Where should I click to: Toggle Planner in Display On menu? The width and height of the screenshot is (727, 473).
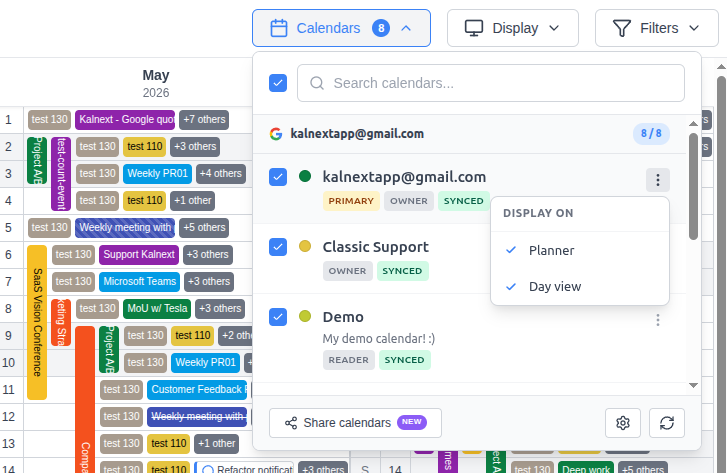(580, 250)
